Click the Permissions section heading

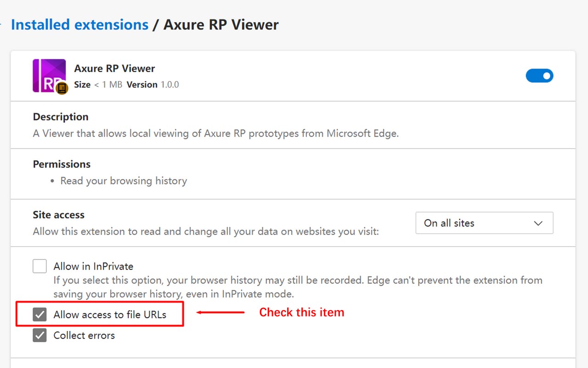point(62,164)
